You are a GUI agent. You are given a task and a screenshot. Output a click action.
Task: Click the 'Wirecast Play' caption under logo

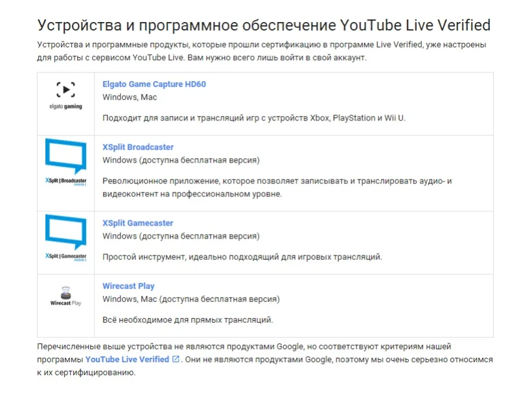(65, 303)
